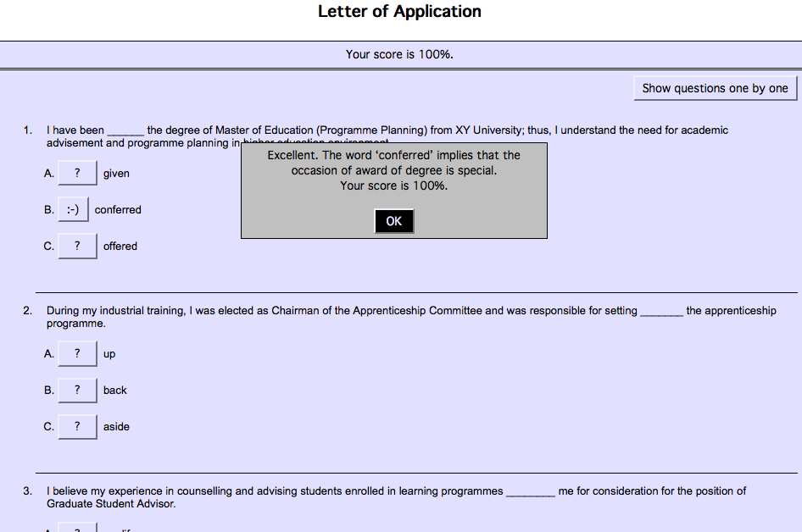The image size is (802, 532).
Task: Click the score text in the top banner
Action: coord(399,54)
